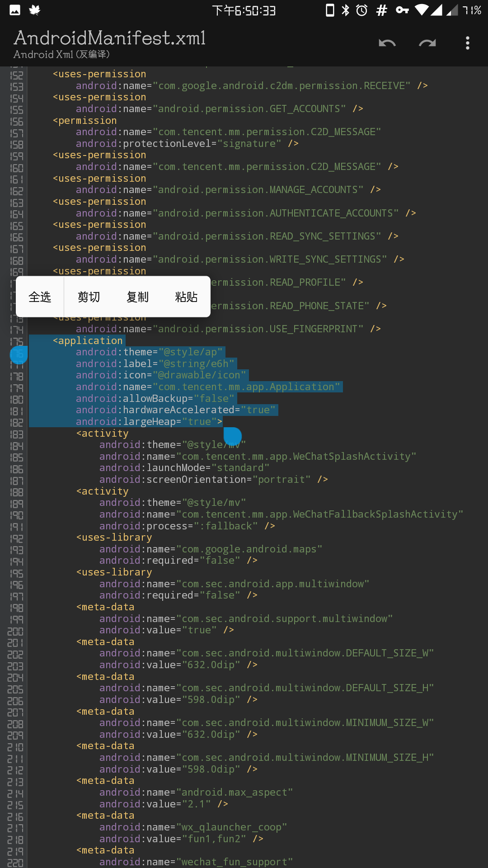Tap the android.max_aspect name line

[196, 793]
